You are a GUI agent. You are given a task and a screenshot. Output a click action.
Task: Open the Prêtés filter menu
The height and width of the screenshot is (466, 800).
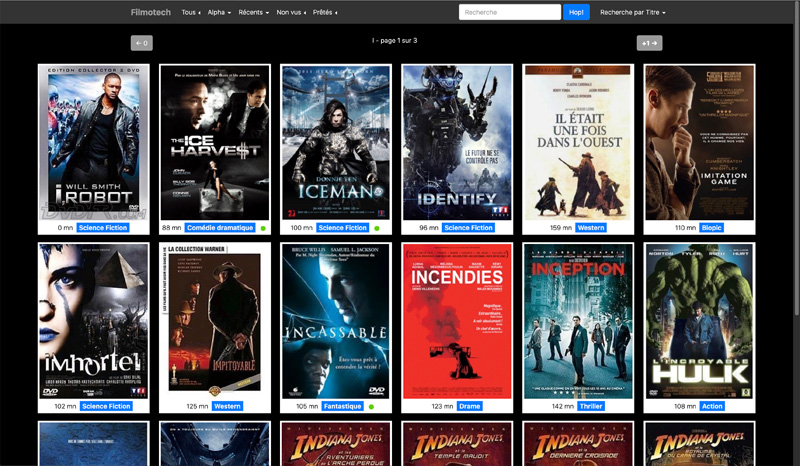tap(325, 12)
